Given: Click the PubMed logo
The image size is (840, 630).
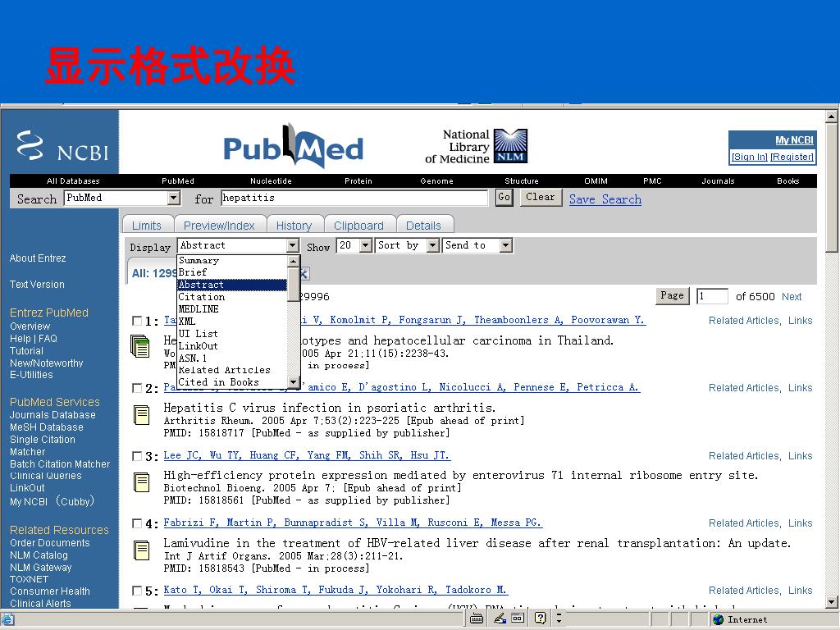Looking at the screenshot, I should 294,146.
